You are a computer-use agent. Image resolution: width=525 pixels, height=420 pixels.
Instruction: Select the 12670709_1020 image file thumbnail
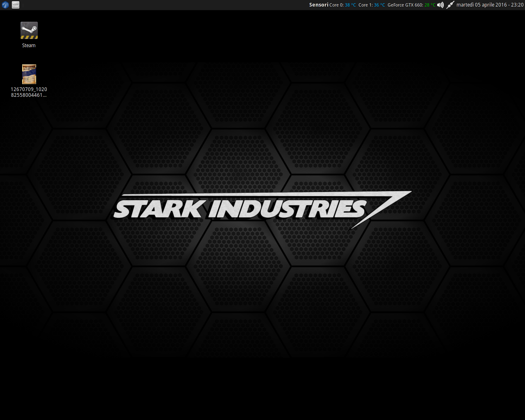pyautogui.click(x=29, y=74)
